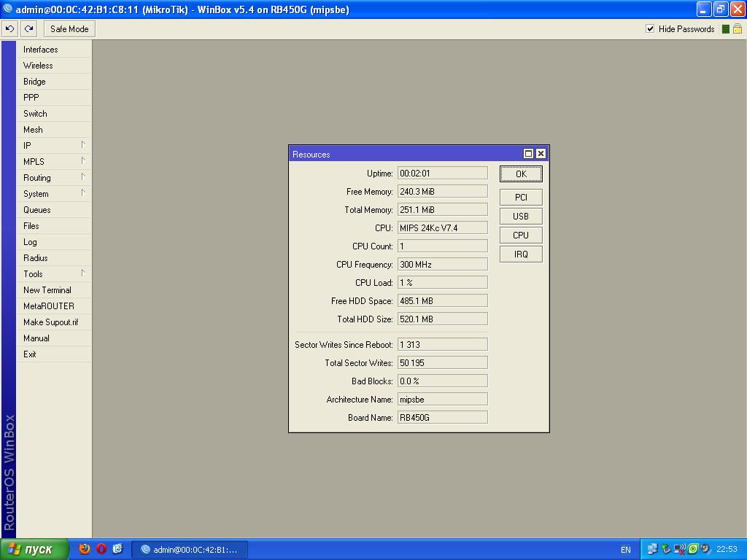Open the Manual menu item

pos(53,338)
